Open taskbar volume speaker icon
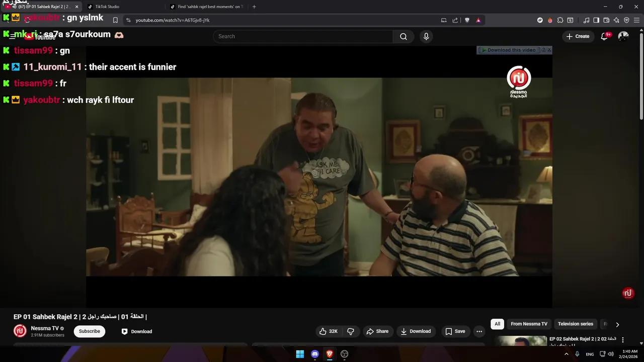 point(611,354)
